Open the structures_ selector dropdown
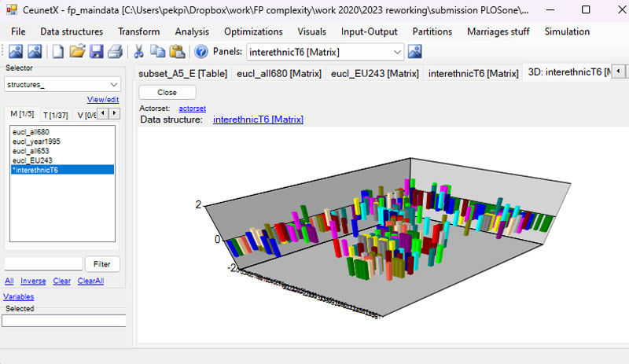This screenshot has width=629, height=364. point(114,84)
